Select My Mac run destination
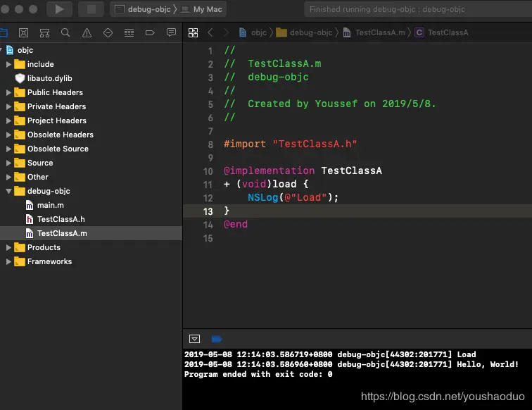 pos(207,9)
